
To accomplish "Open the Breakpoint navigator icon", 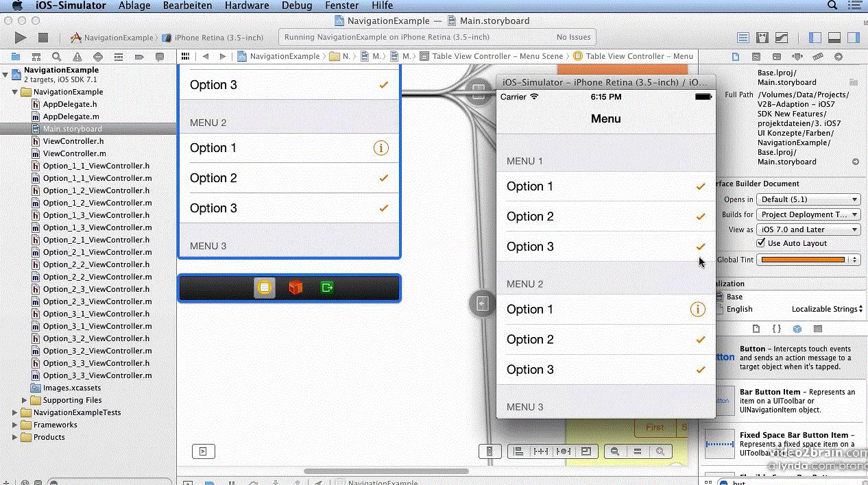I will (x=138, y=57).
